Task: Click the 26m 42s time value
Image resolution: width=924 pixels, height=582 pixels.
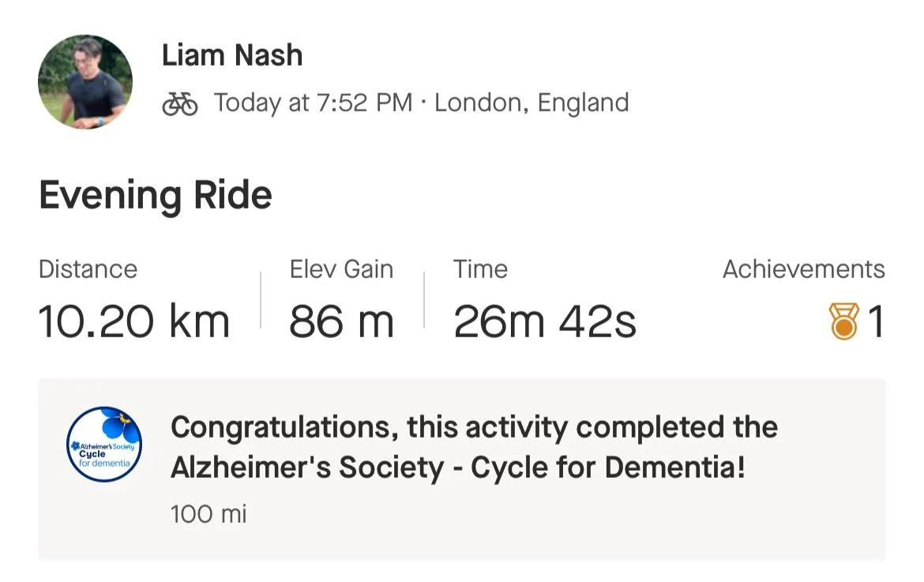Action: tap(545, 321)
